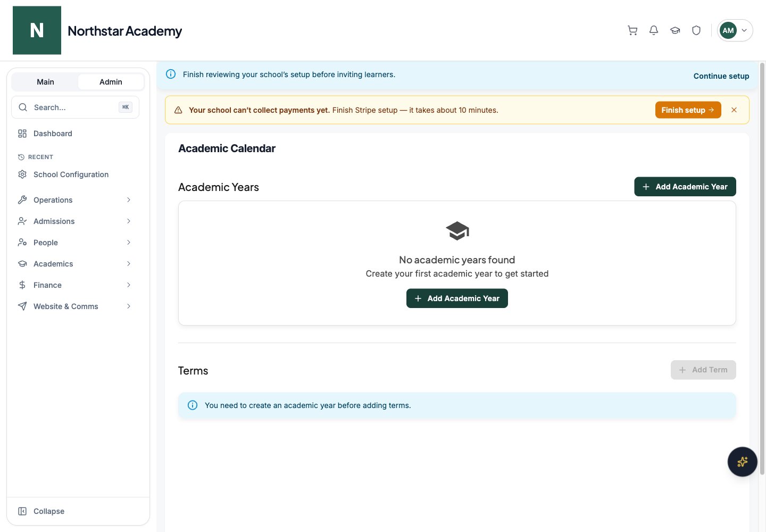Image resolution: width=766 pixels, height=532 pixels.
Task: Click the Add Term button
Action: 703,370
